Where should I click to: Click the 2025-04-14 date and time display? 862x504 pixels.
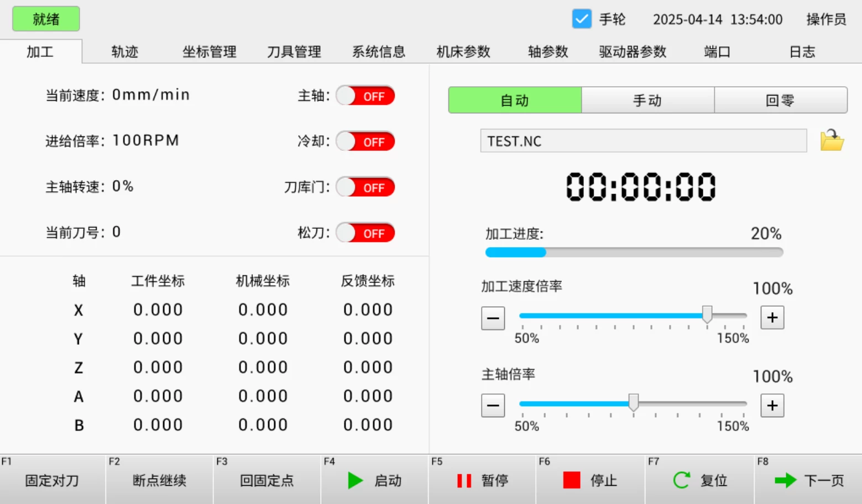coord(718,19)
